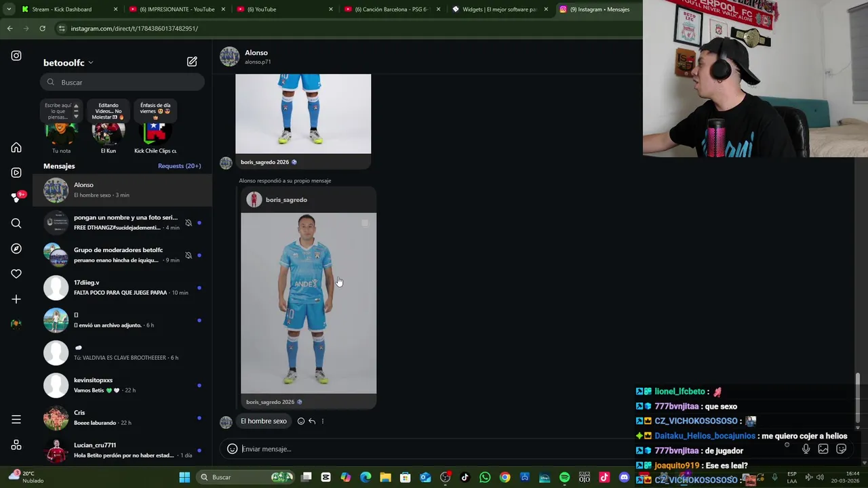This screenshot has width=868, height=488.
Task: Open emoji picker in message box
Action: click(232, 449)
